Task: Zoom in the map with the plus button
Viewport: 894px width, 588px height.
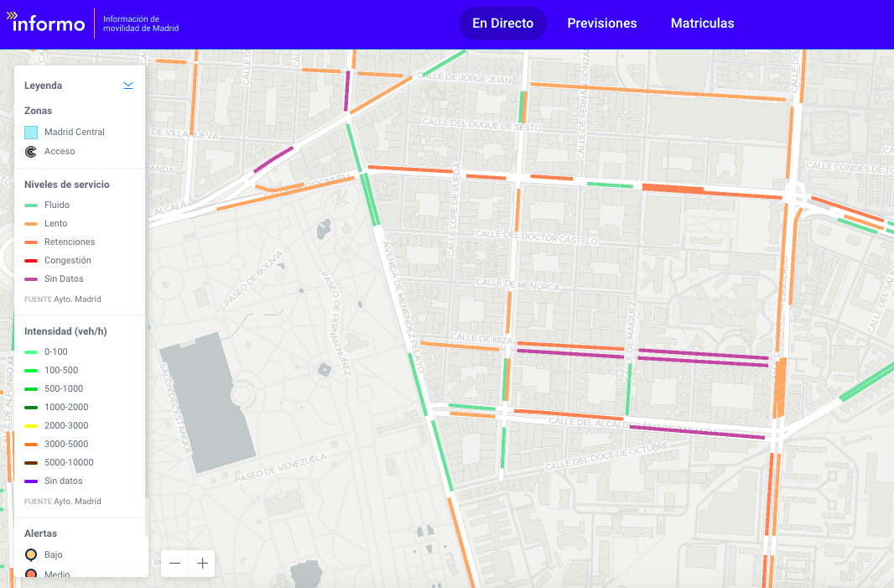Action: [202, 564]
